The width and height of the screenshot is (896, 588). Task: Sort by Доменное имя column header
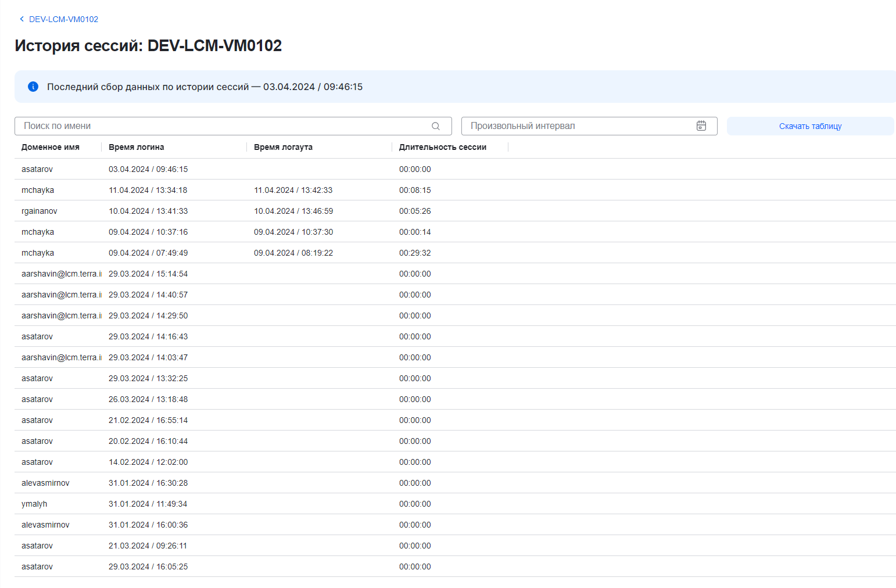51,147
